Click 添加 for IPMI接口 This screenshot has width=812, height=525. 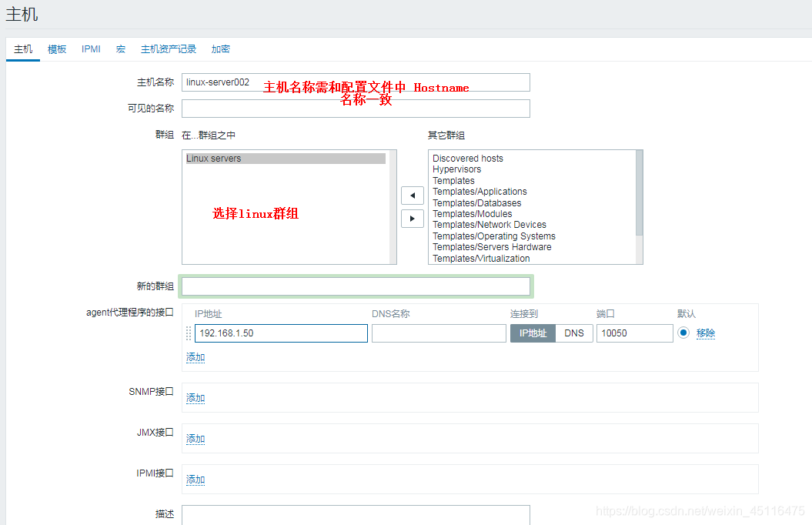point(195,480)
